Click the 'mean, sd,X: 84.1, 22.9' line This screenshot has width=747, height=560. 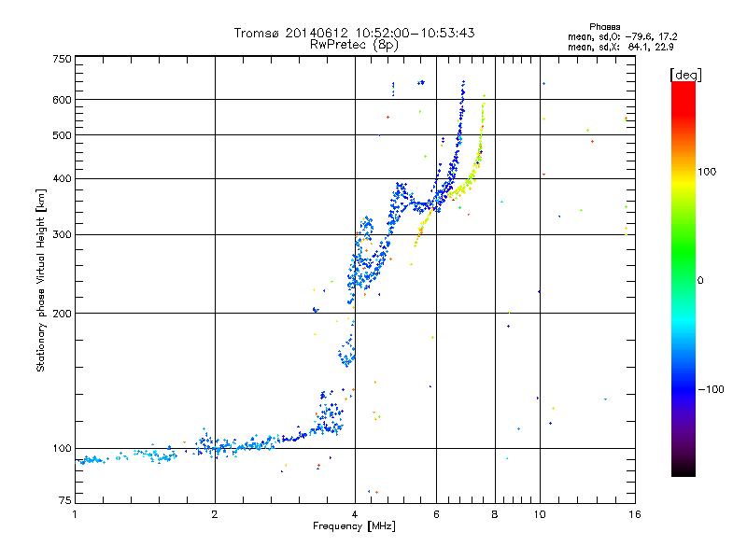[620, 47]
